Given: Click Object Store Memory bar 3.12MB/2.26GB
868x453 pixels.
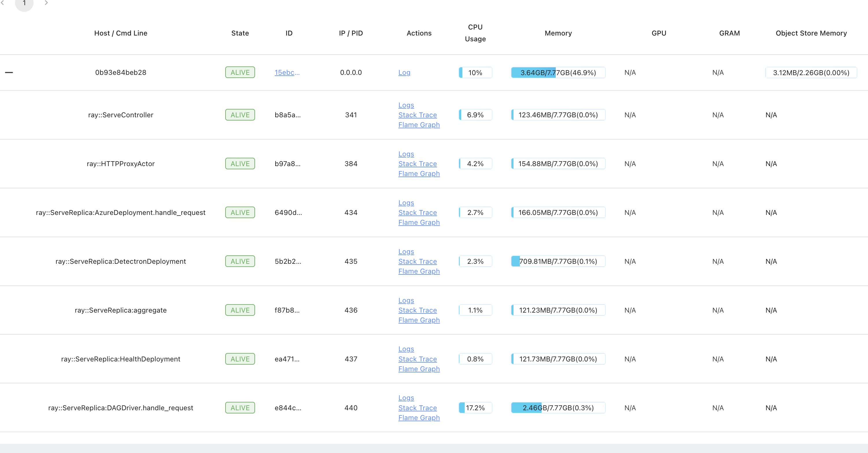Looking at the screenshot, I should pos(810,73).
